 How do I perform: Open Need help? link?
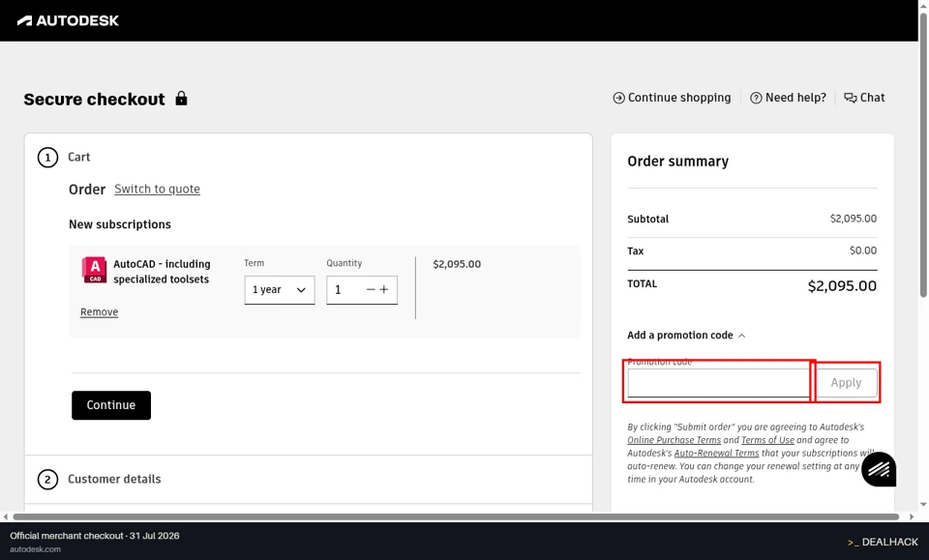point(788,98)
